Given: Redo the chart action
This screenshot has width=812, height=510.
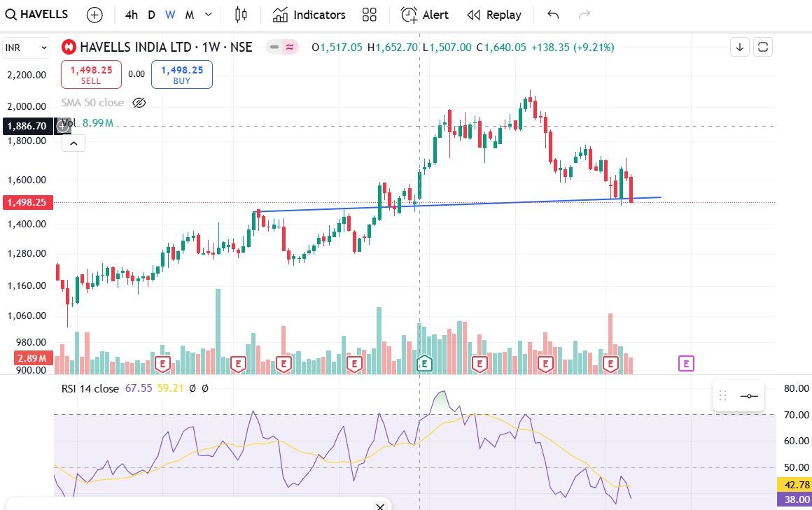Looking at the screenshot, I should pyautogui.click(x=584, y=15).
